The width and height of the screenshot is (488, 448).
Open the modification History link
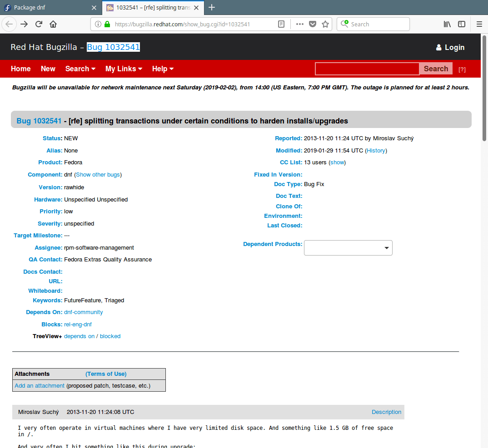click(x=376, y=151)
